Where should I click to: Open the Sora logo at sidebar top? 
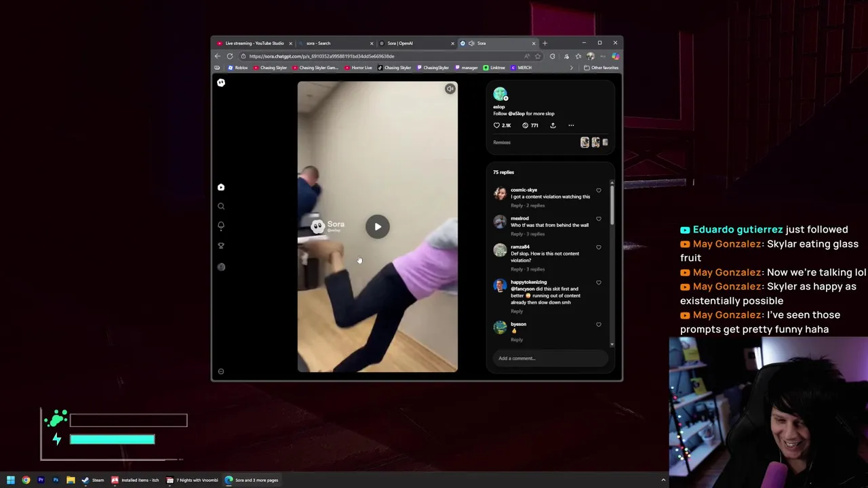(x=220, y=83)
